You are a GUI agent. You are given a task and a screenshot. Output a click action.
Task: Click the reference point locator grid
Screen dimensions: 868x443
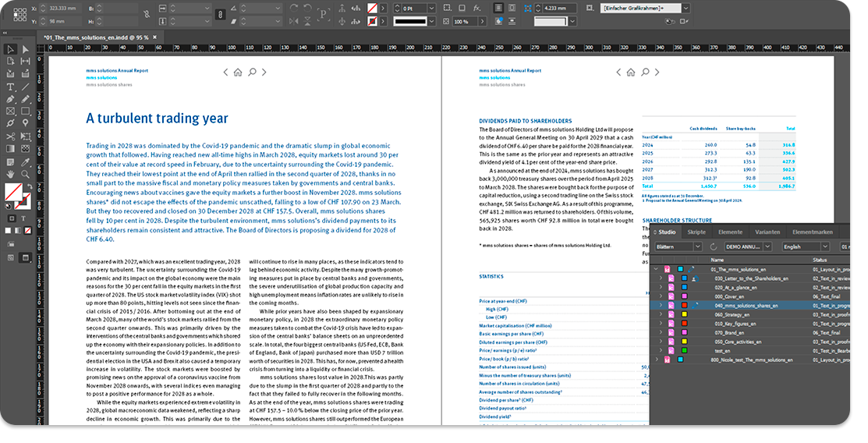click(x=20, y=14)
